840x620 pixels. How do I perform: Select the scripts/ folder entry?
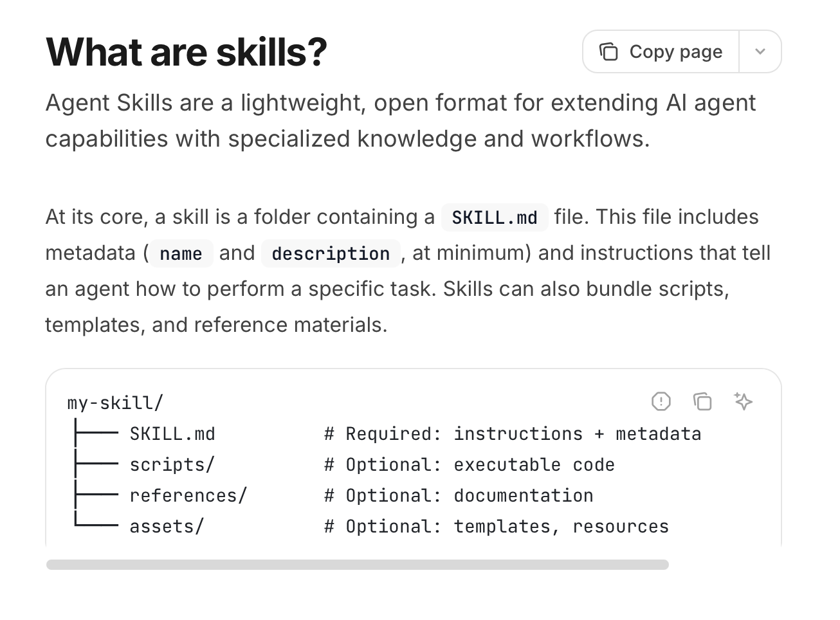[172, 464]
